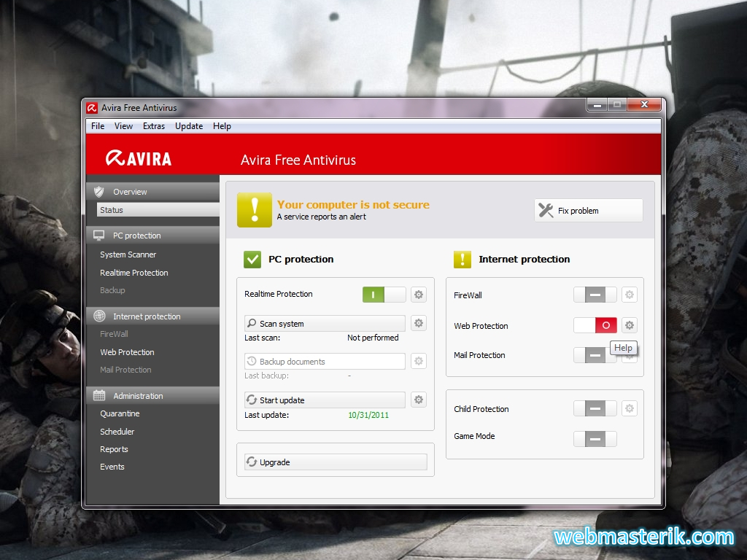Viewport: 747px width, 560px height.
Task: Click yellow Internet protection alert icon
Action: coord(462,259)
